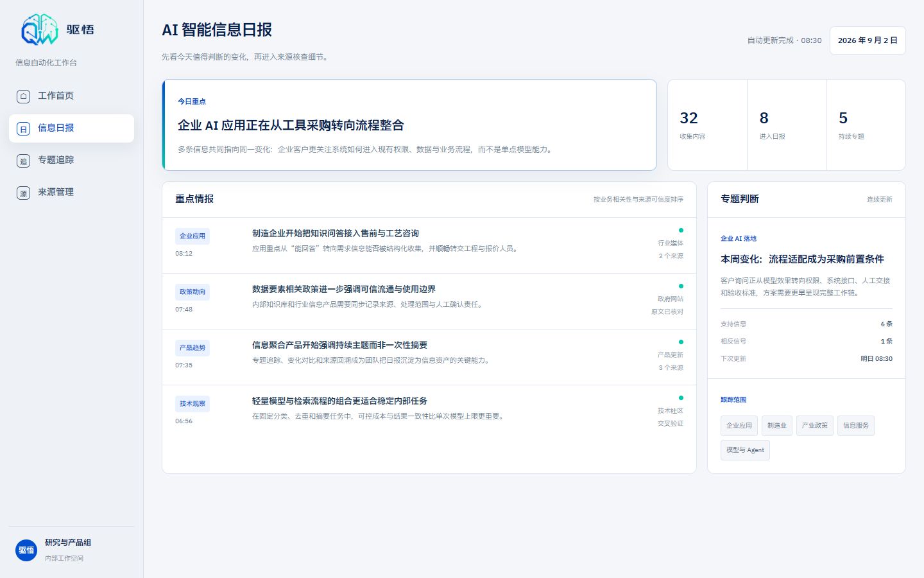
Task: Open article 制造企业开始把知识问答接入售前与工艺咨询
Action: (336, 233)
